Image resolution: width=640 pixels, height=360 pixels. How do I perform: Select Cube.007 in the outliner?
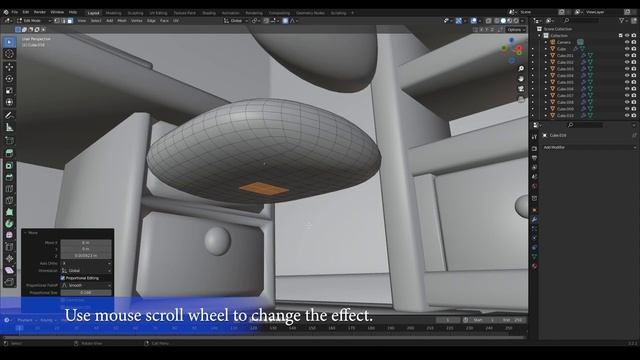pyautogui.click(x=565, y=96)
